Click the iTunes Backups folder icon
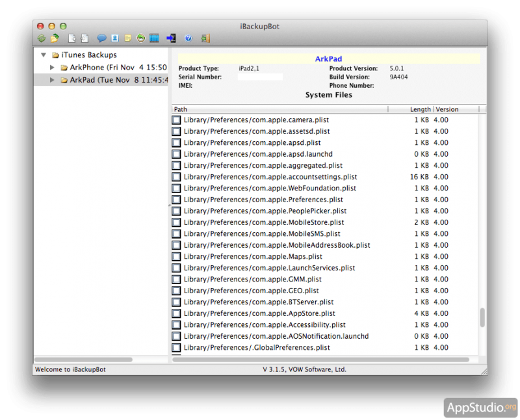Viewport: 520px width, 420px height. click(55, 55)
